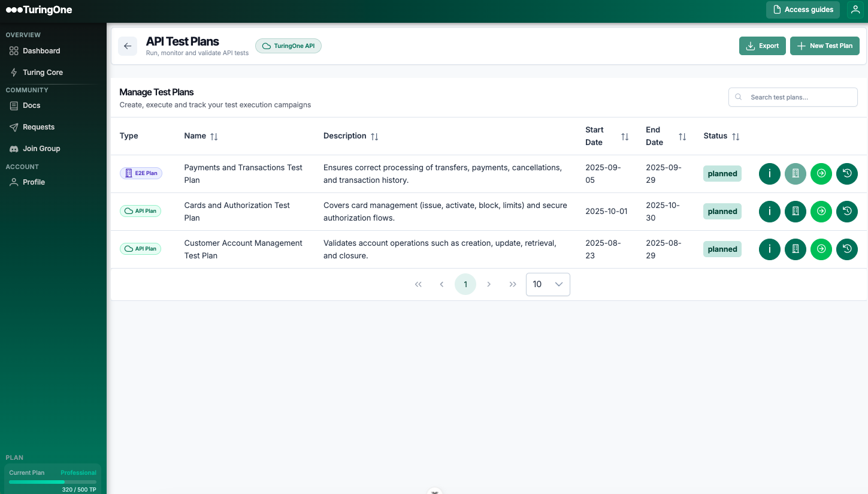
Task: Open the rows-per-page dropdown showing 10
Action: [x=548, y=284]
